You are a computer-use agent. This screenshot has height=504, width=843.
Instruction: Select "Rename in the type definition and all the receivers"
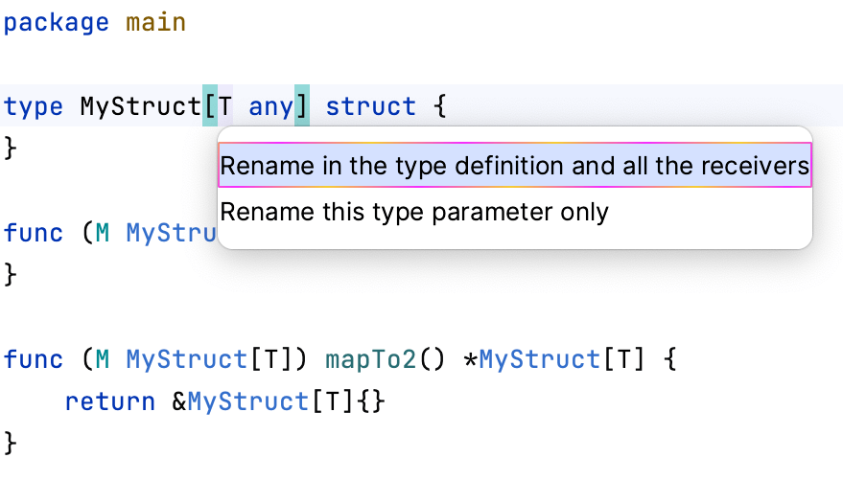click(514, 166)
